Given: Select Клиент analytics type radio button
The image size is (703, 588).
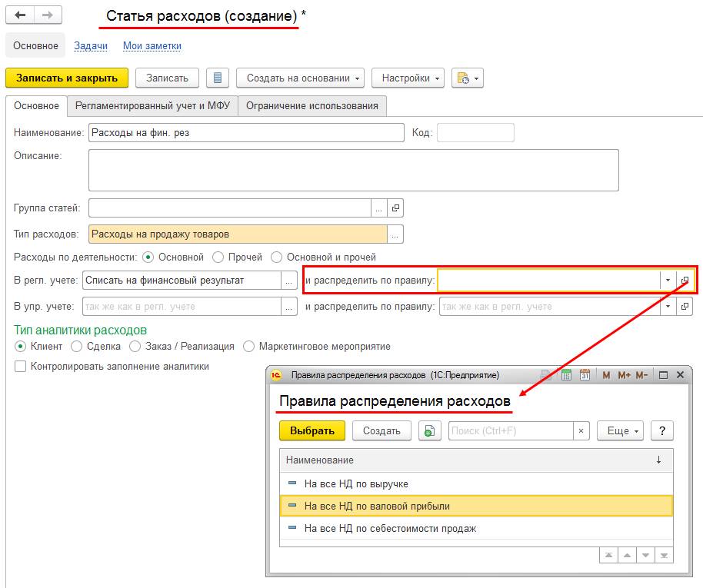Looking at the screenshot, I should 20,347.
